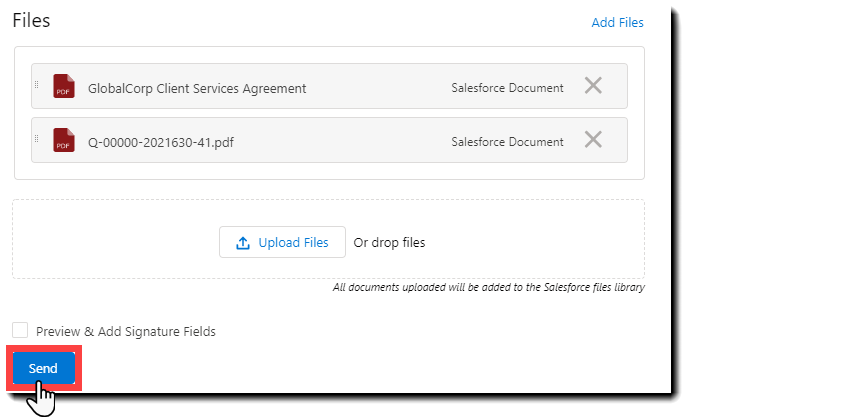Click the 'Preview & Add Signature Fields' label
The width and height of the screenshot is (860, 417).
tap(126, 331)
